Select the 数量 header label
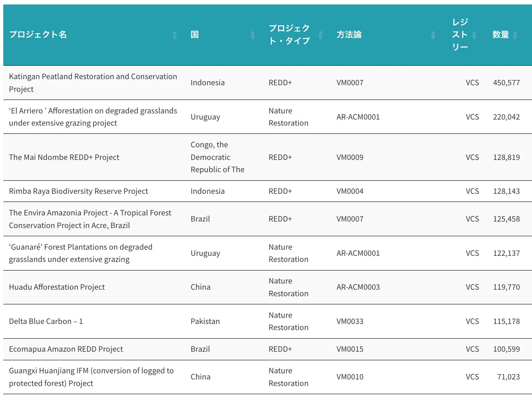 [x=500, y=35]
